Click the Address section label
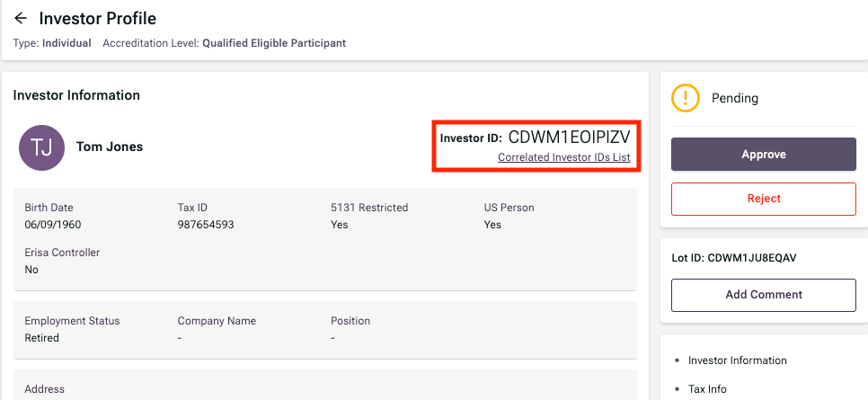Viewport: 868px width, 400px height. (45, 389)
